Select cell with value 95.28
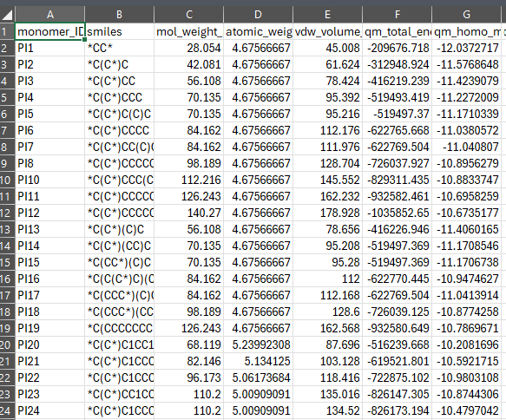Screen dimensions: 506x420 [327, 262]
